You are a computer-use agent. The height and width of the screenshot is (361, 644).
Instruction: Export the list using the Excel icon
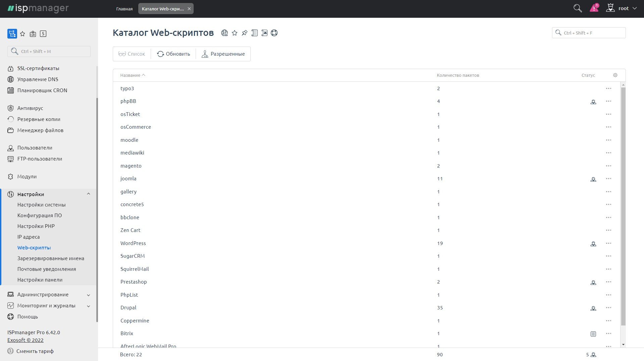coord(264,33)
